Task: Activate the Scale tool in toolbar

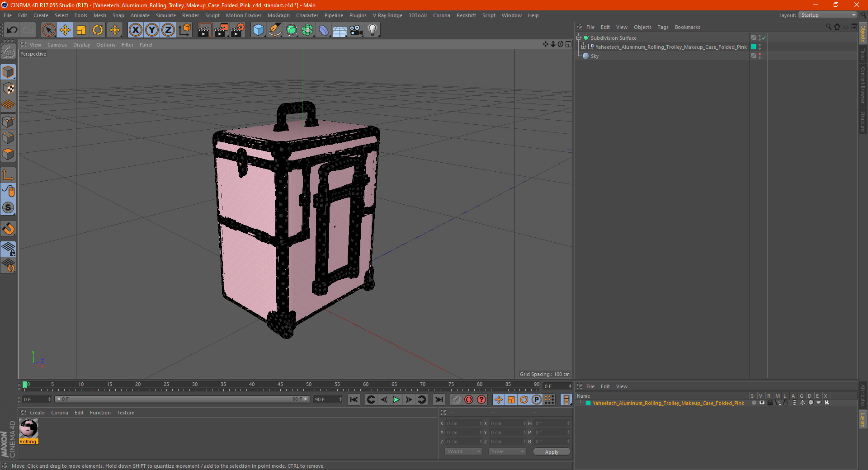Action: click(81, 30)
